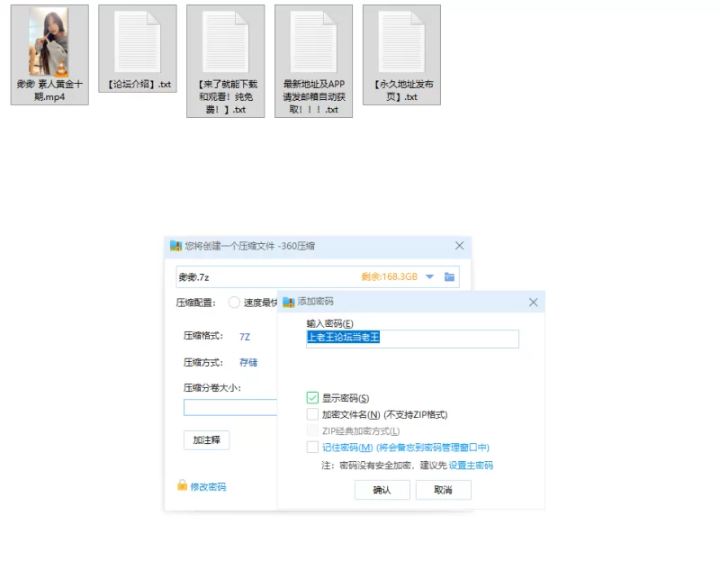Select the 【来了就能下载和观看！纯免费！】.txt file
Screen dimensions: 720x588
[x=226, y=61]
